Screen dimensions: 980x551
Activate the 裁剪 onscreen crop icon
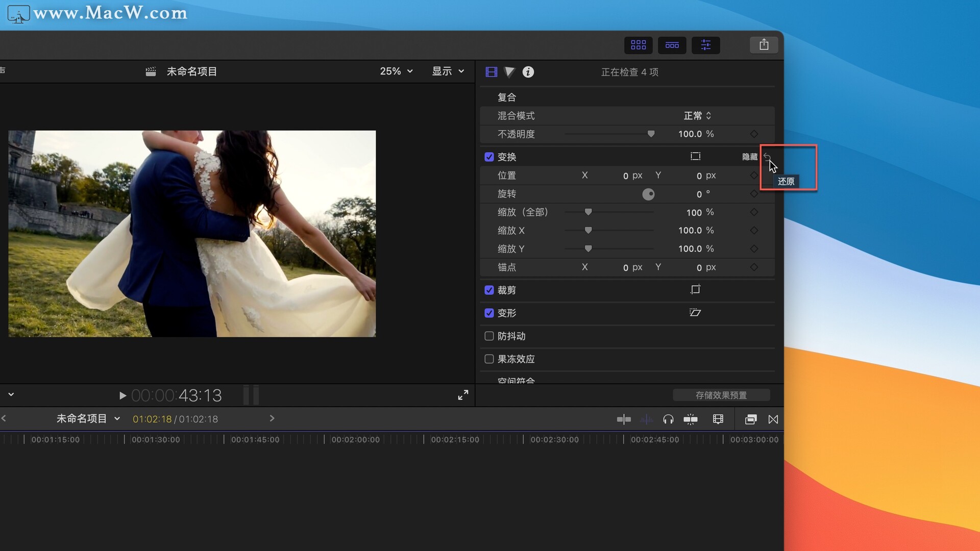tap(695, 290)
